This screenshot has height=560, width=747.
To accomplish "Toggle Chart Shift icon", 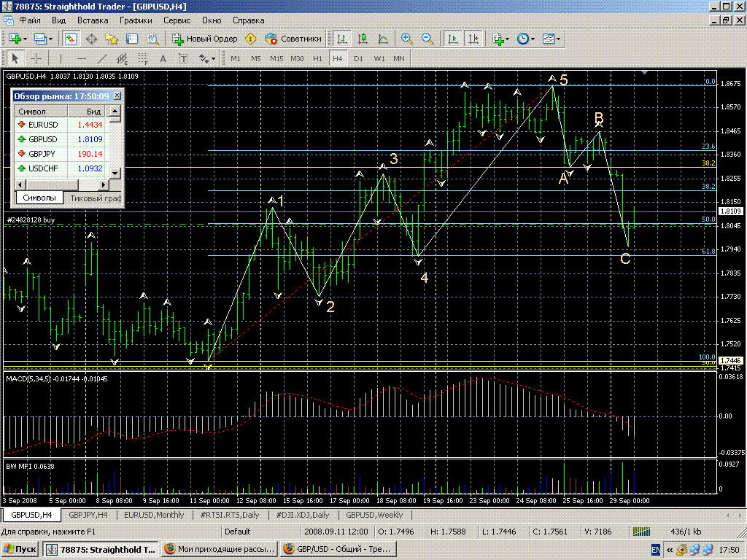I will (474, 39).
